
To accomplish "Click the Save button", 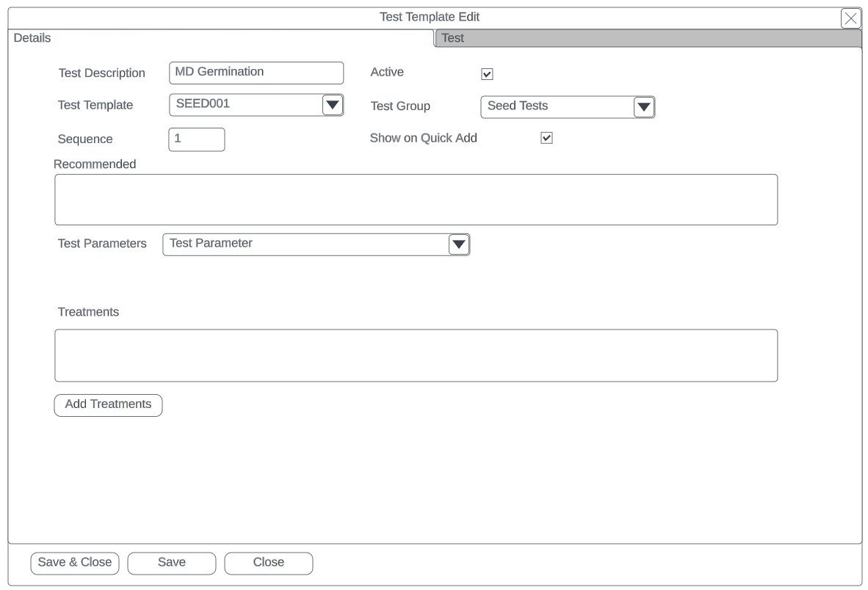I will [172, 563].
